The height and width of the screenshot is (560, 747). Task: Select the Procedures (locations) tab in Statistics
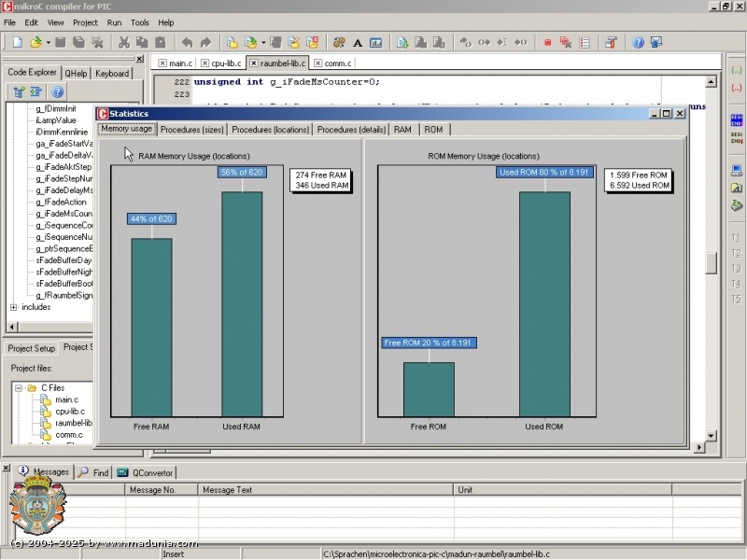pos(271,130)
